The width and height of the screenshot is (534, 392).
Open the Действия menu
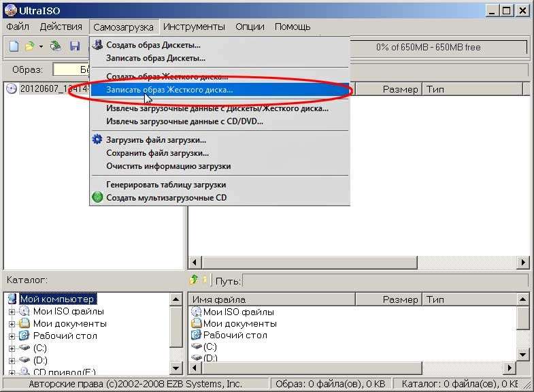[61, 27]
